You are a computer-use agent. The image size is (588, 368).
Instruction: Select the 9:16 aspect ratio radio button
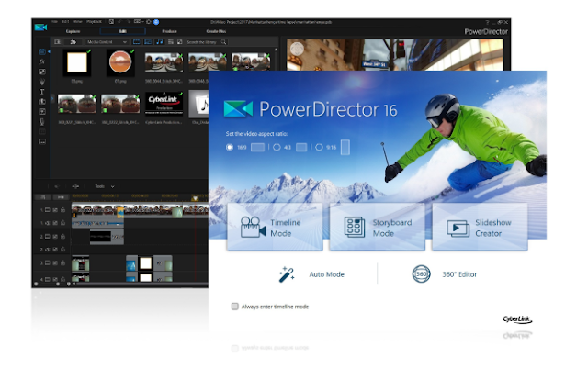tap(319, 147)
